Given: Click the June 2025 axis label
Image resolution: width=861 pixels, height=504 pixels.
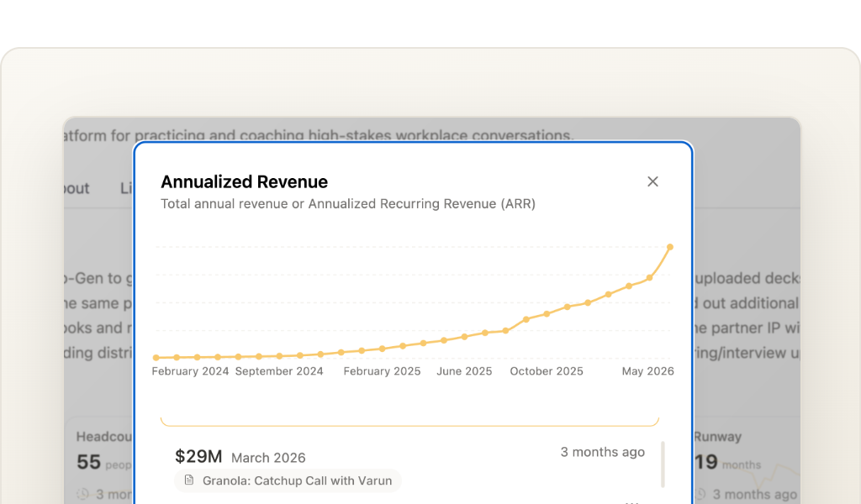Looking at the screenshot, I should pos(464,371).
